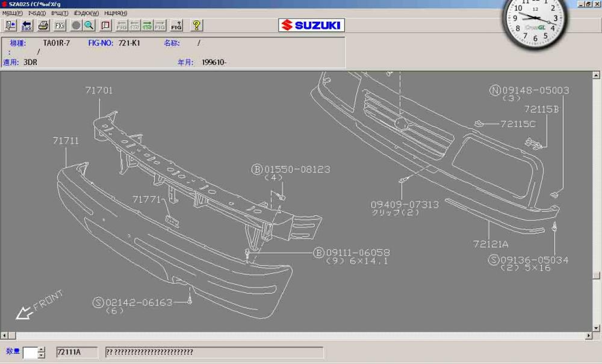Click vertical scrollbar up arrow
The image size is (602, 364).
[597, 76]
